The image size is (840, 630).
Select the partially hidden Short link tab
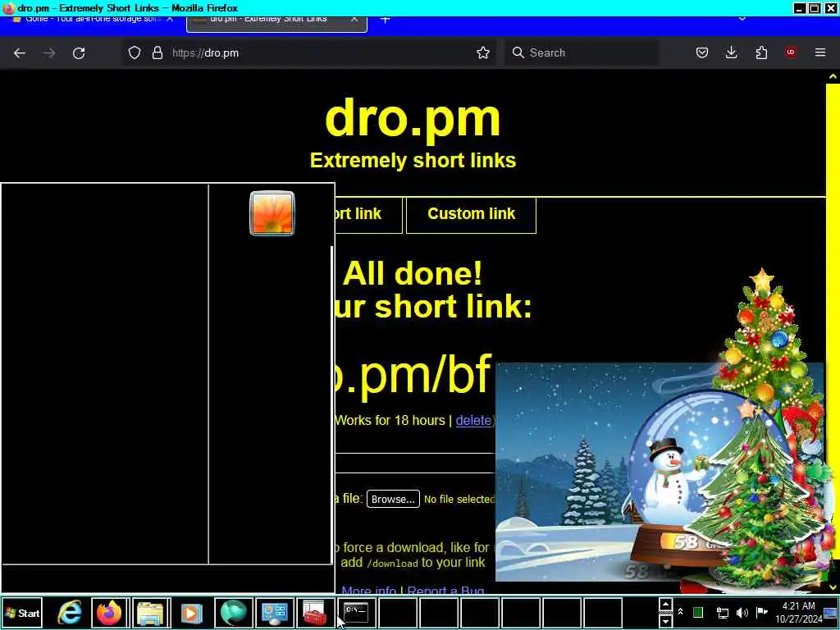pos(368,214)
